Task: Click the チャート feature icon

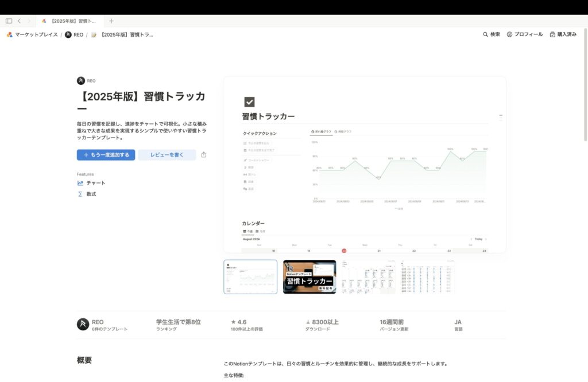Action: tap(80, 183)
